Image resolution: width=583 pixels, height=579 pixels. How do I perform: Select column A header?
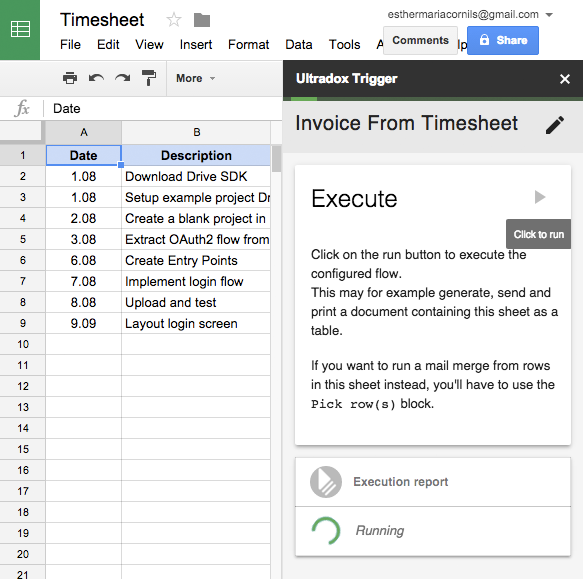tap(84, 132)
